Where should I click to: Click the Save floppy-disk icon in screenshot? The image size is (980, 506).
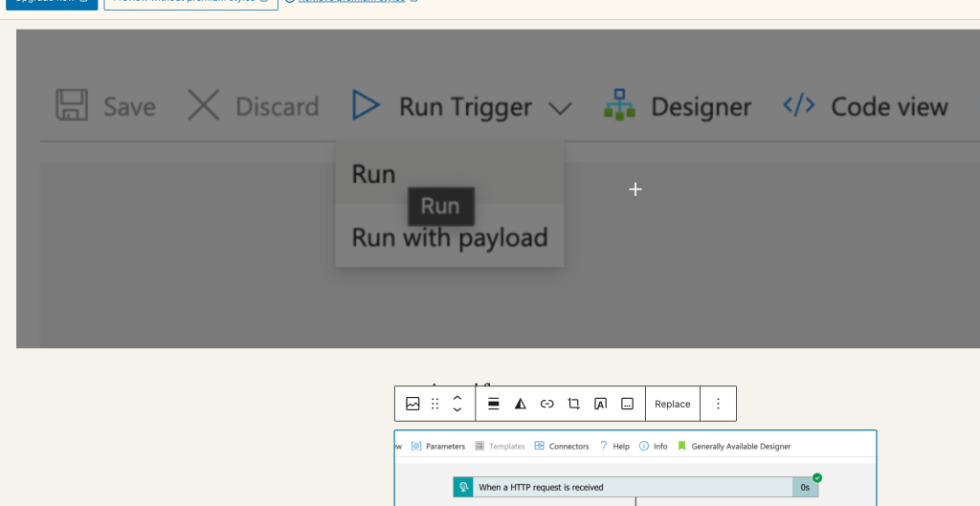[72, 104]
